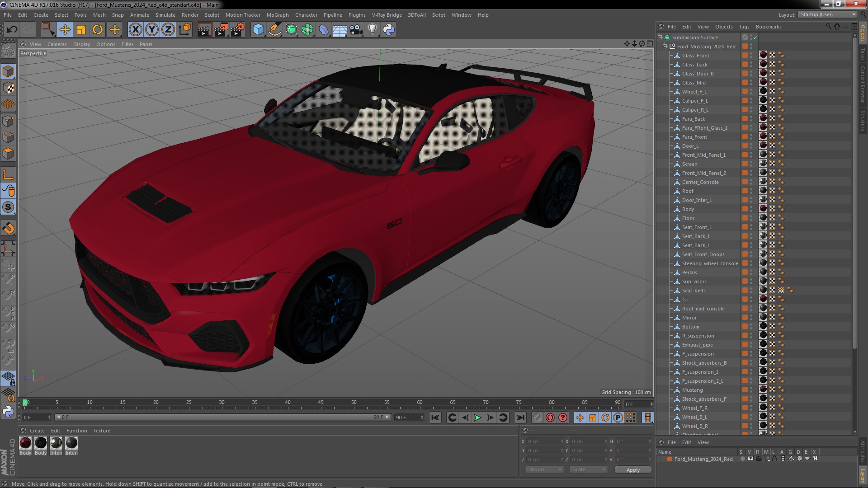Screen dimensions: 868x488
Task: Toggle Z axis lock
Action: (168, 30)
